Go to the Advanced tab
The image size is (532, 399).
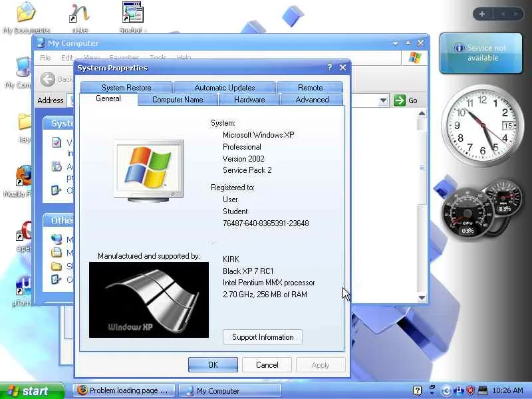312,100
